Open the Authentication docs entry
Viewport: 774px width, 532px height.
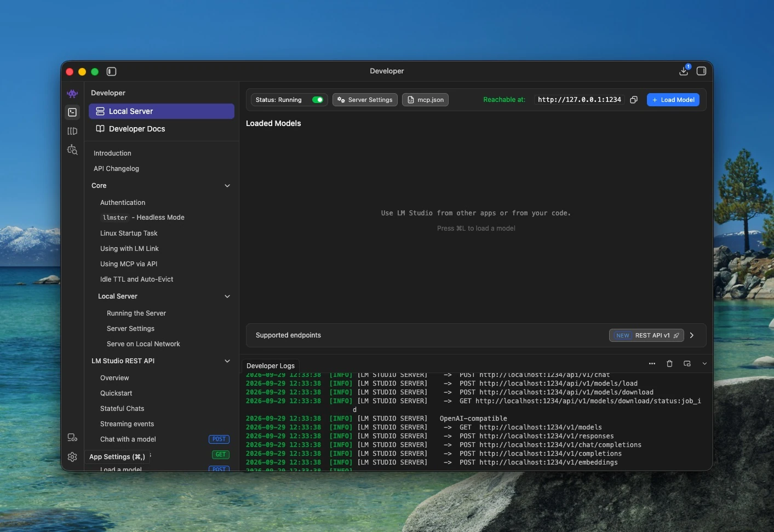click(123, 203)
